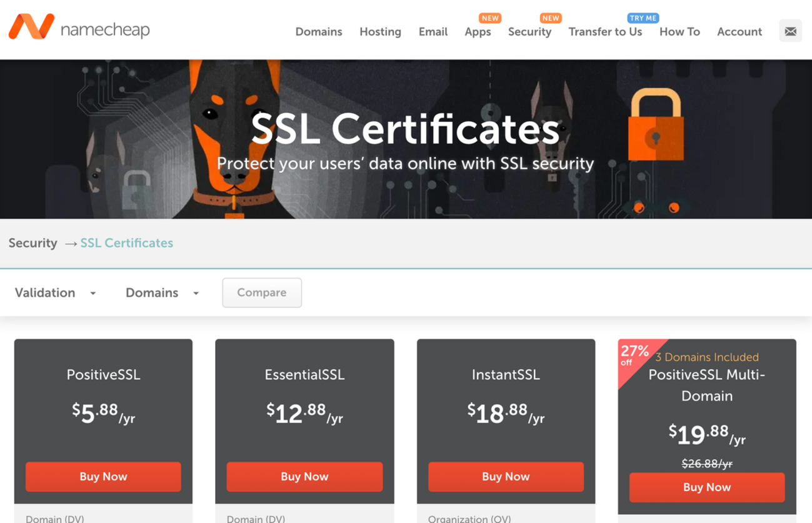Click the 27% off corner ribbon
The height and width of the screenshot is (523, 812).
coord(634,356)
